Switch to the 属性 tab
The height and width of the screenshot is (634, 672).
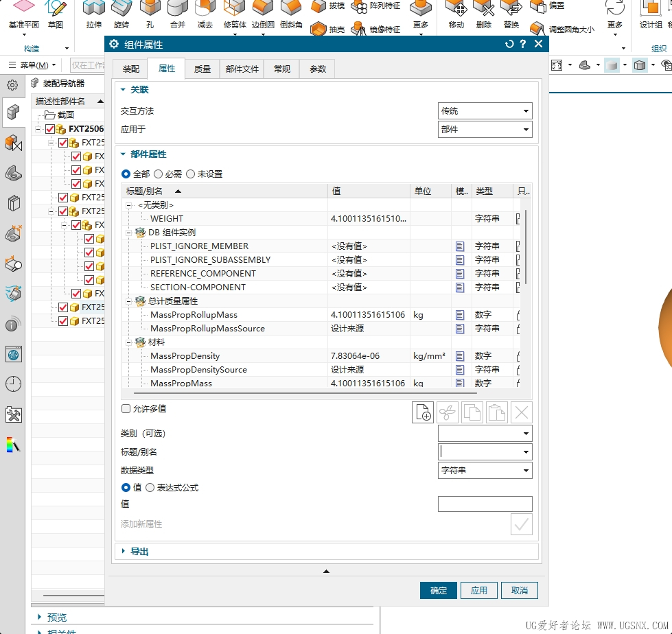(x=166, y=69)
